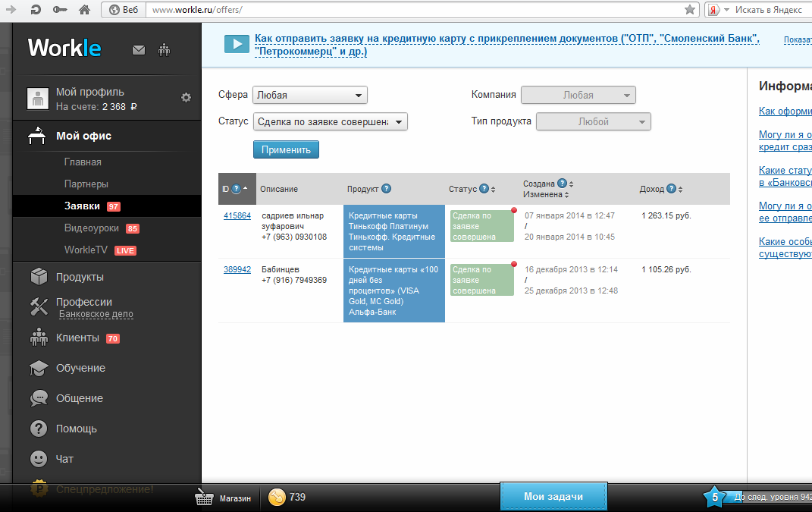812x512 pixels.
Task: Click the Мой офис desk icon
Action: click(36, 136)
